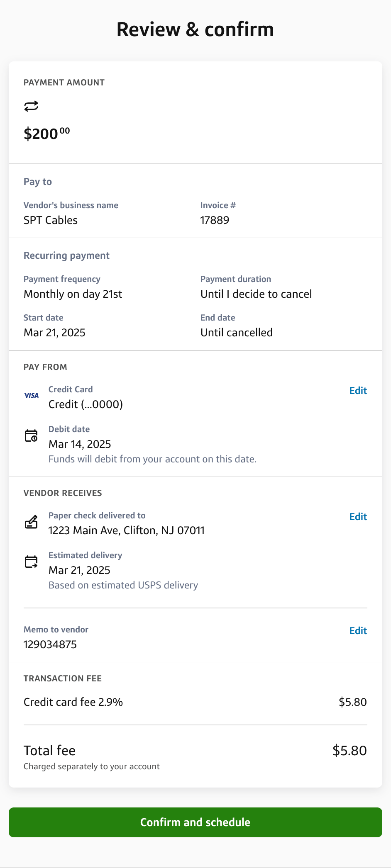Click the debit date calendar icon
The height and width of the screenshot is (868, 391).
pyautogui.click(x=31, y=436)
